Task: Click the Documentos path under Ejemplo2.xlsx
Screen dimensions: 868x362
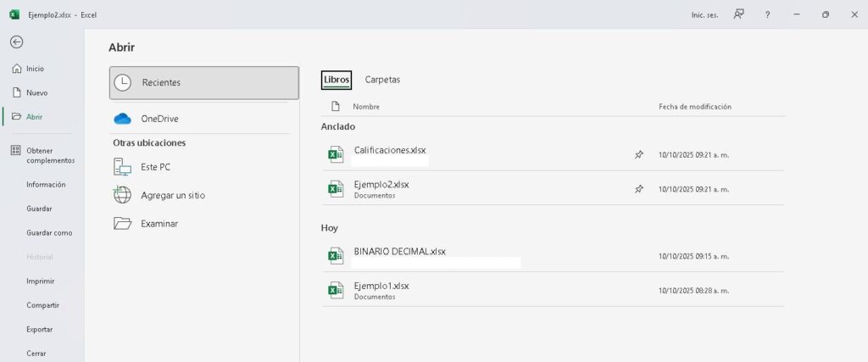Action: tap(375, 195)
